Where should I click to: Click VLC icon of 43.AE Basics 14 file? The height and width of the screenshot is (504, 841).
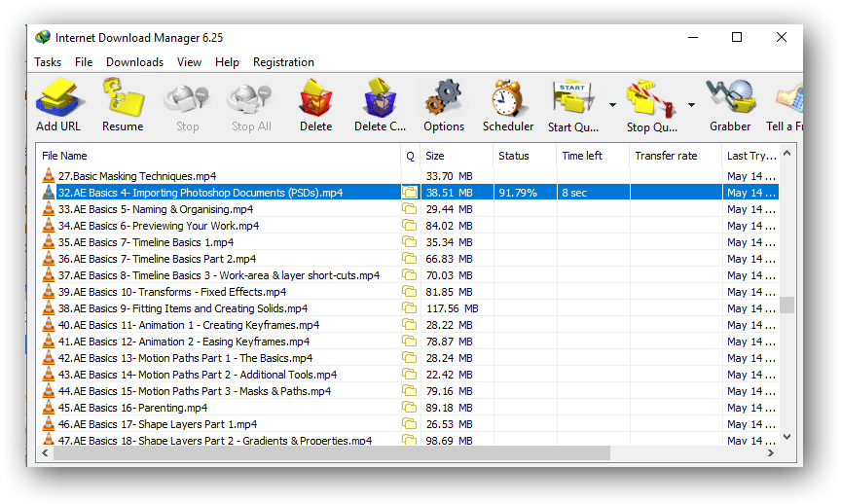click(x=49, y=375)
